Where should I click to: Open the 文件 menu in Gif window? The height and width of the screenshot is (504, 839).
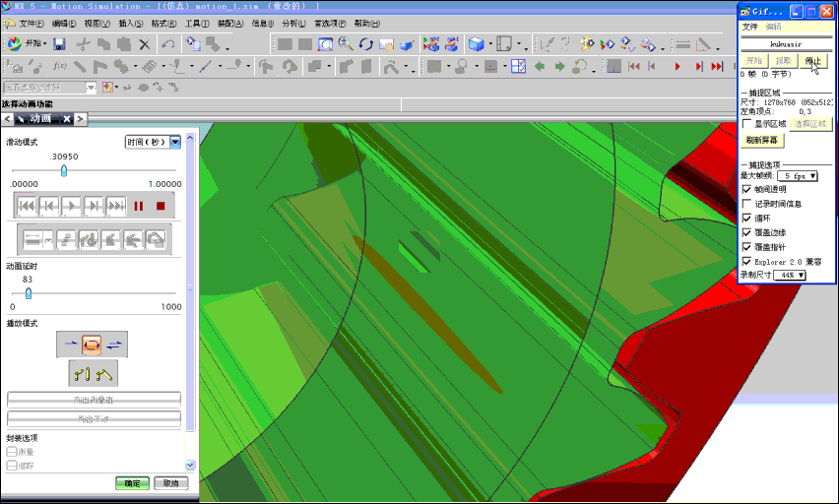pos(749,27)
